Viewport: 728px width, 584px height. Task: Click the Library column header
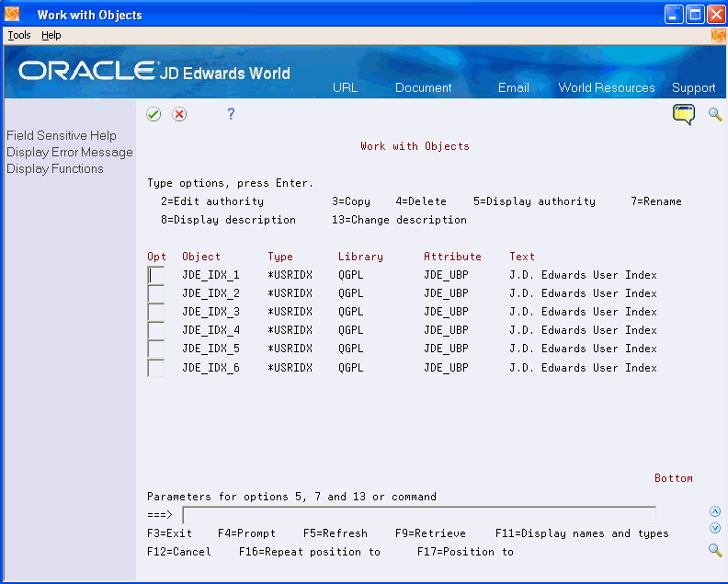360,257
